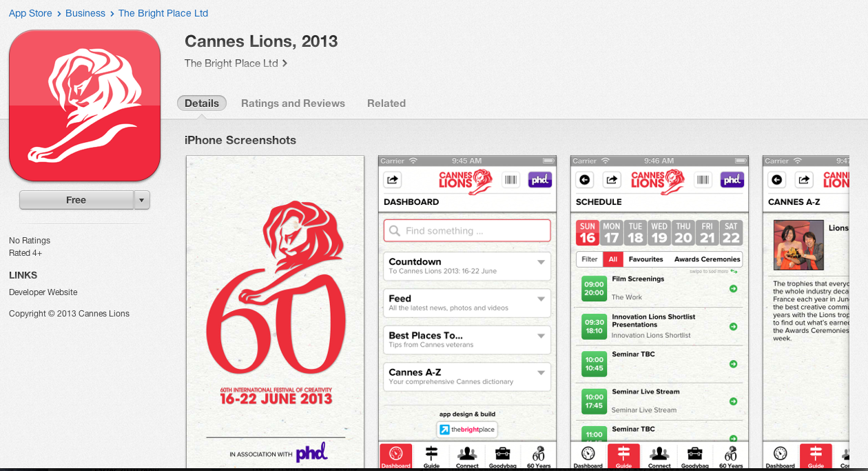
Task: Choose the Awards Ceremonies schedule filter
Action: pos(707,259)
